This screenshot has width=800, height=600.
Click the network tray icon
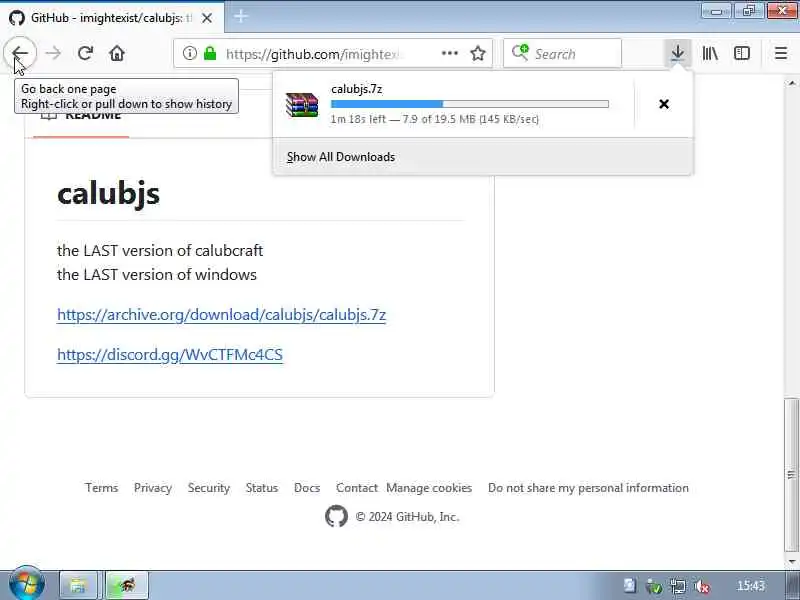tap(678, 586)
